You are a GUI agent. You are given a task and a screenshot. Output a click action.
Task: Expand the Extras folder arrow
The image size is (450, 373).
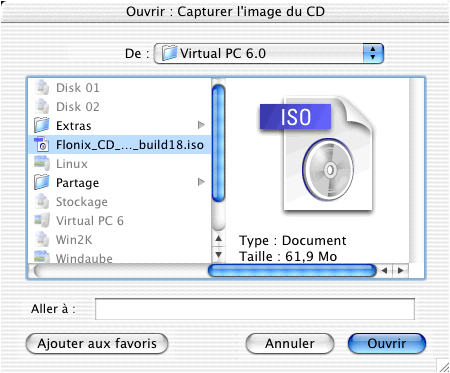pyautogui.click(x=201, y=125)
